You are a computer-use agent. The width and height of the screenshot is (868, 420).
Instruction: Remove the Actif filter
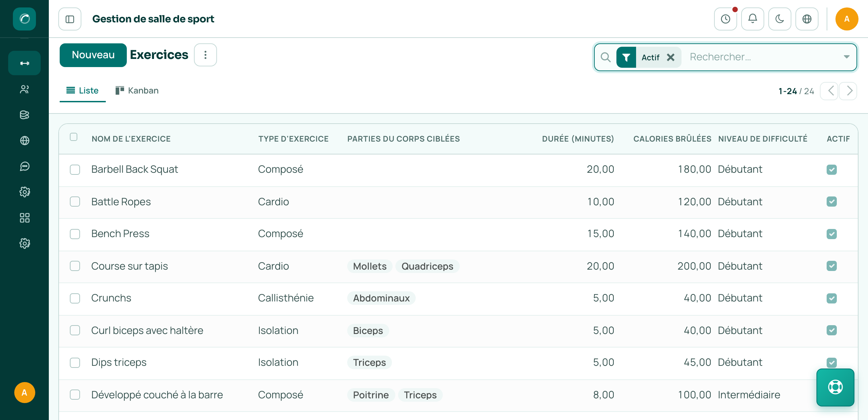coord(671,57)
